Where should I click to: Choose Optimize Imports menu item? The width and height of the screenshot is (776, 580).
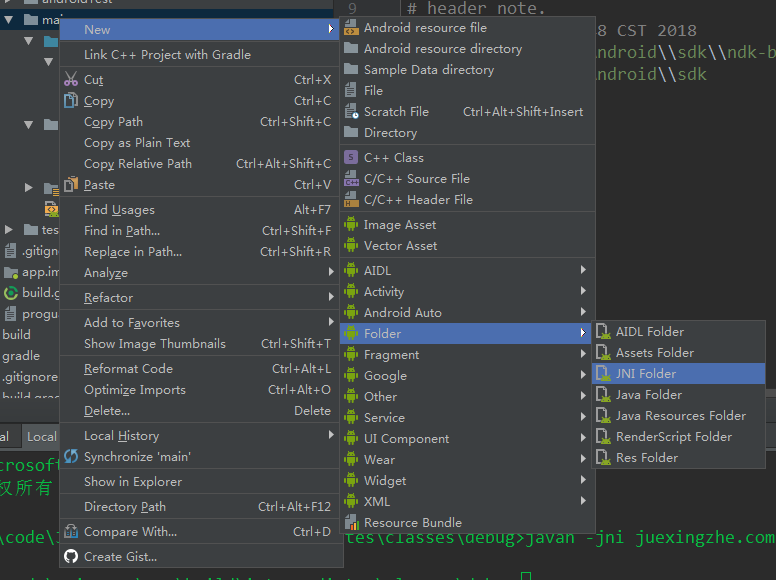click(x=199, y=389)
